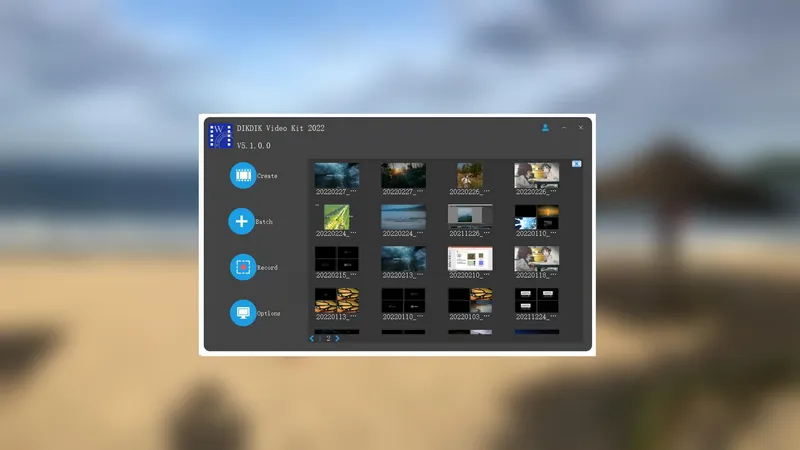Open Options using the monitor icon
800x450 pixels.
coord(242,313)
